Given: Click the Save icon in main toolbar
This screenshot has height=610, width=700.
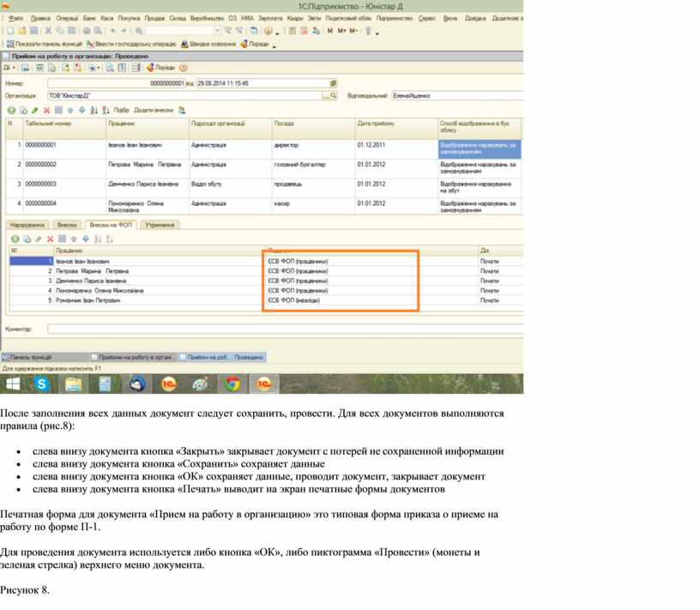Looking at the screenshot, I should click(x=34, y=31).
